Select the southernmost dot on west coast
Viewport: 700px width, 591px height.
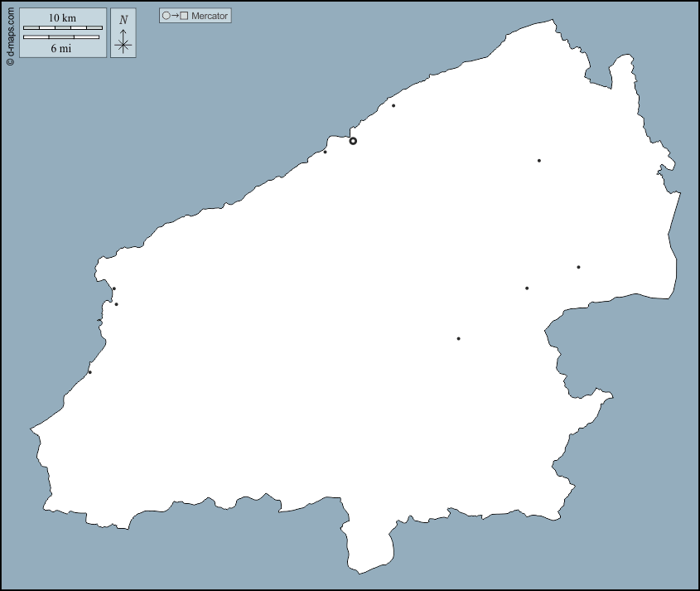89,372
